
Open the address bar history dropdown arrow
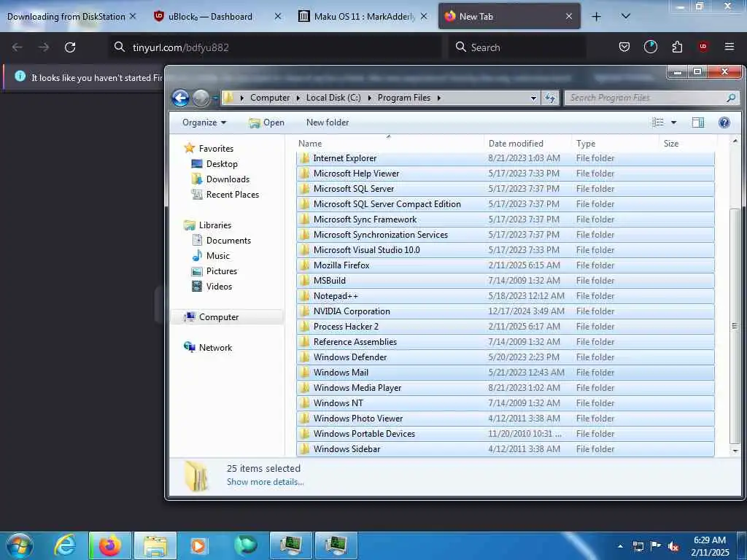click(x=533, y=98)
